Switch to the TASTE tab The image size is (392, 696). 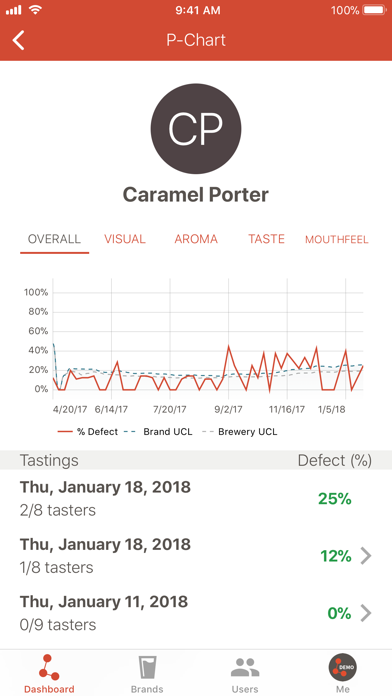coord(266,239)
